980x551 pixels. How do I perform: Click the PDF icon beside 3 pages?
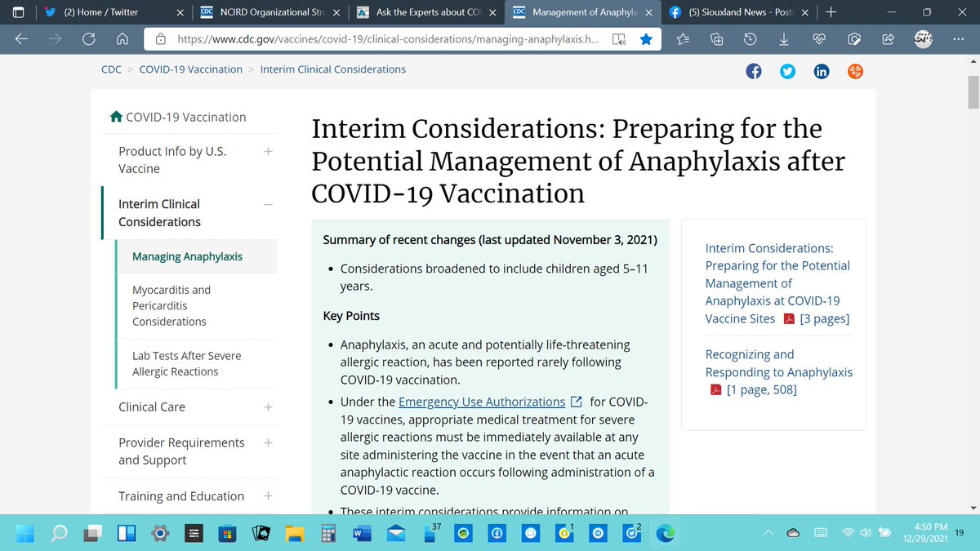pos(789,318)
